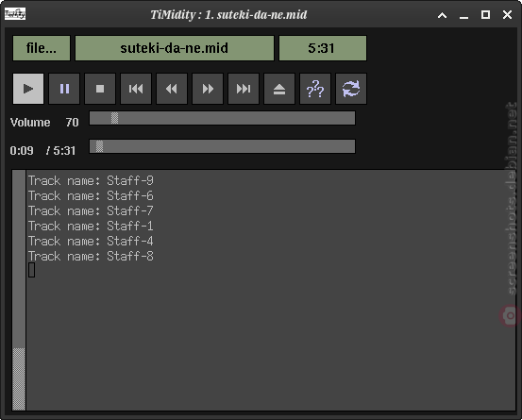Click the eject icon button
The height and width of the screenshot is (420, 522).
[x=279, y=89]
